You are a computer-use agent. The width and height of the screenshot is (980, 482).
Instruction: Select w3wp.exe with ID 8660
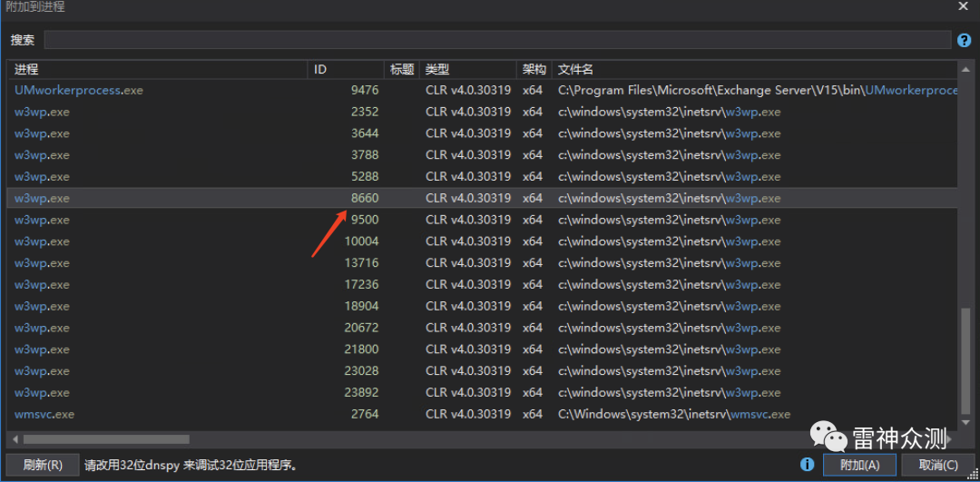tap(482, 198)
